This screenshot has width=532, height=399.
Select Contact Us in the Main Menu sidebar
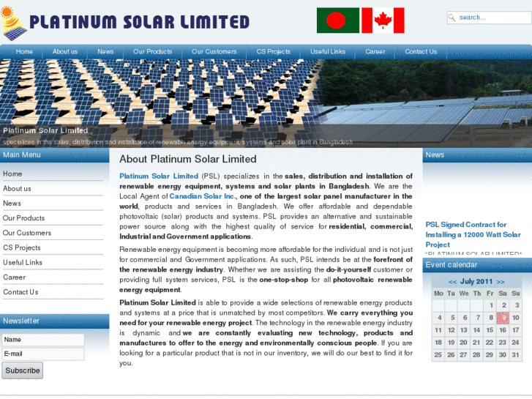(x=53, y=292)
